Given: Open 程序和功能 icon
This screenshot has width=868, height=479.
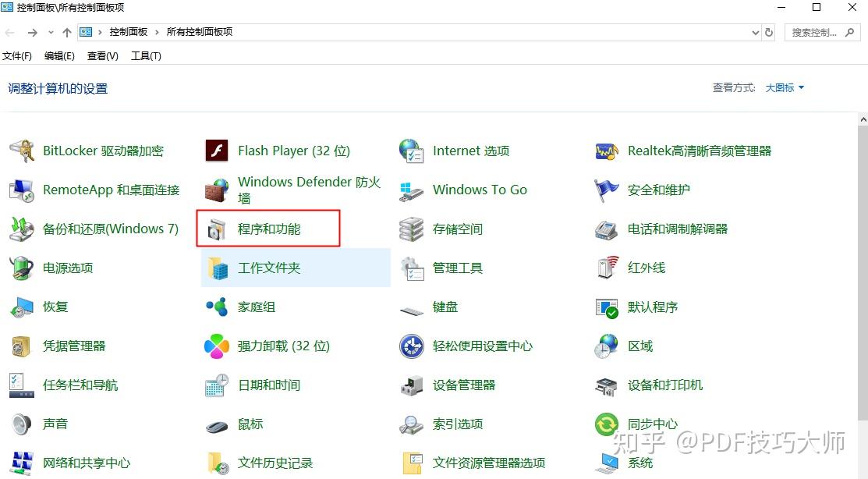Looking at the screenshot, I should coord(217,229).
